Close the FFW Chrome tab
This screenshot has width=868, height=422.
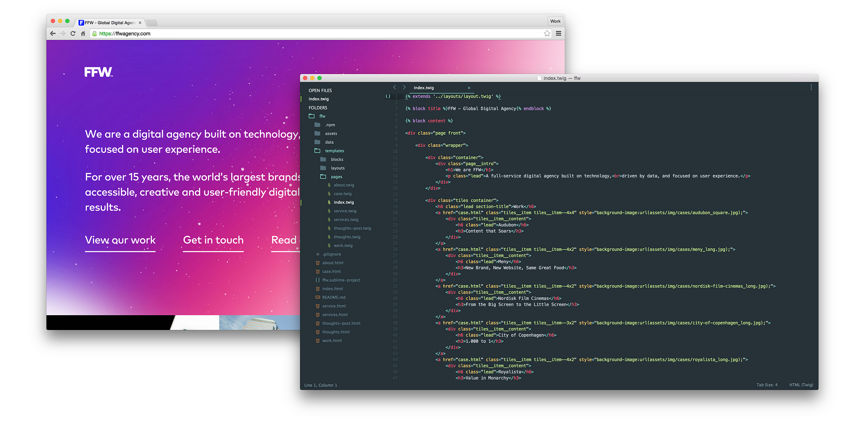tap(140, 23)
